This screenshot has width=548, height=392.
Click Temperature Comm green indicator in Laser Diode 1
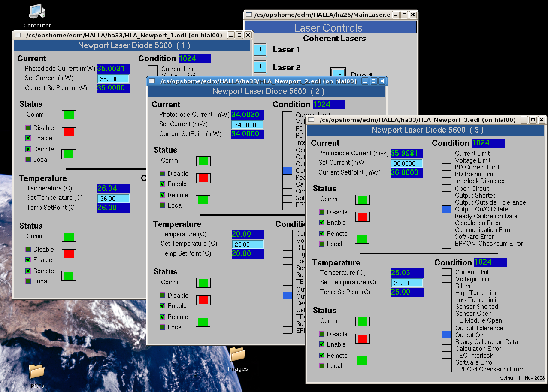tap(69, 237)
